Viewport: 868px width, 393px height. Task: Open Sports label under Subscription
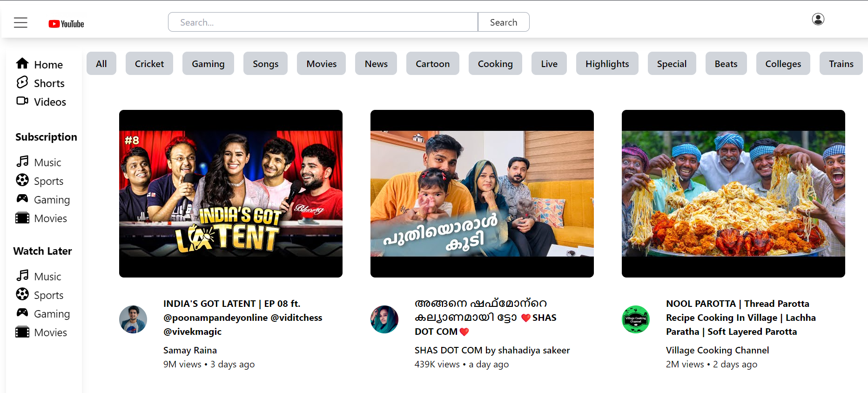pos(49,181)
